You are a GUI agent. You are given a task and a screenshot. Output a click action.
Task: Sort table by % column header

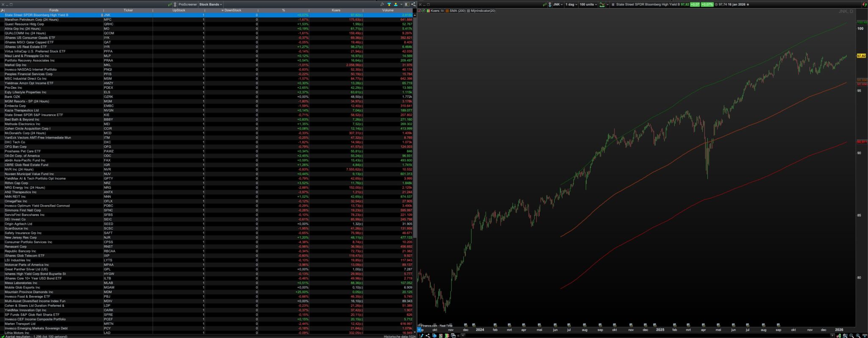pyautogui.click(x=284, y=10)
